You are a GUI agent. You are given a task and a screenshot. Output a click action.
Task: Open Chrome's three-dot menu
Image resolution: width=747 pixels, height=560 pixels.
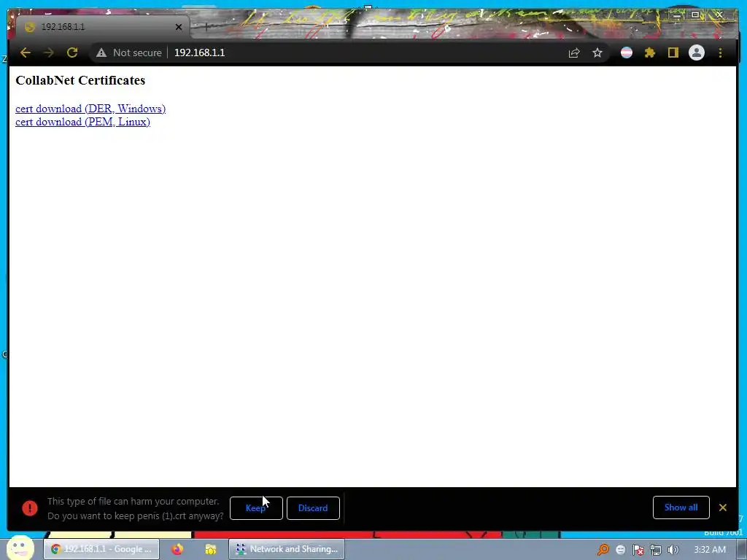pyautogui.click(x=720, y=52)
